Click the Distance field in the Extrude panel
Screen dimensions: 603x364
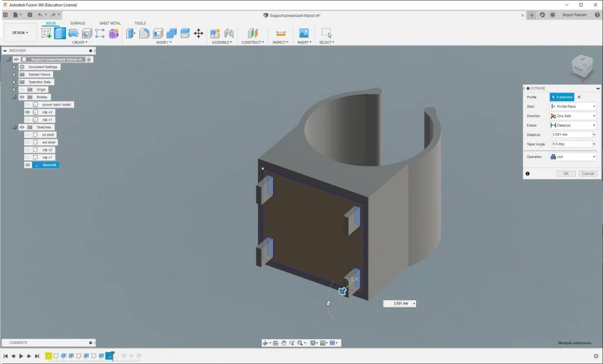coord(570,134)
